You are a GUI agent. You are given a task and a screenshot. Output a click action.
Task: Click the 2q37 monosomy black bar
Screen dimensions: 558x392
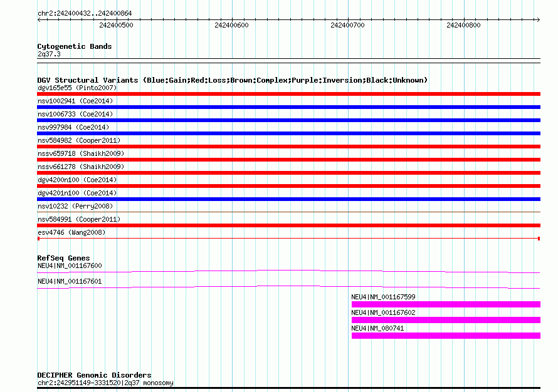pyautogui.click(x=288, y=388)
